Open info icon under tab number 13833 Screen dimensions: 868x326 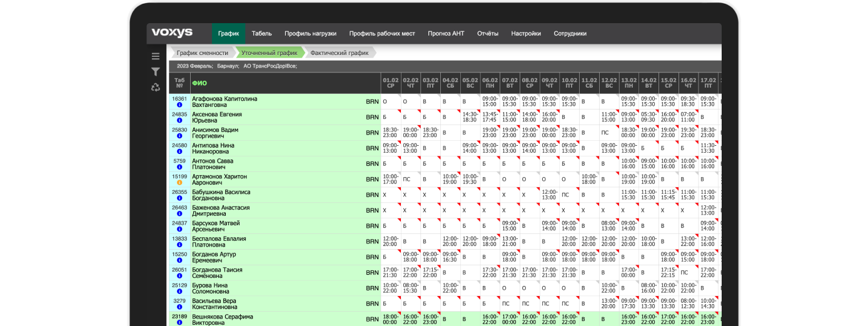(x=179, y=245)
